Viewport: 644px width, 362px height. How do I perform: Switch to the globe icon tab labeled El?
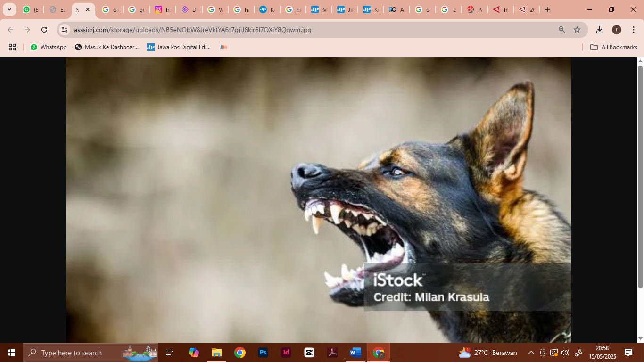pos(57,9)
